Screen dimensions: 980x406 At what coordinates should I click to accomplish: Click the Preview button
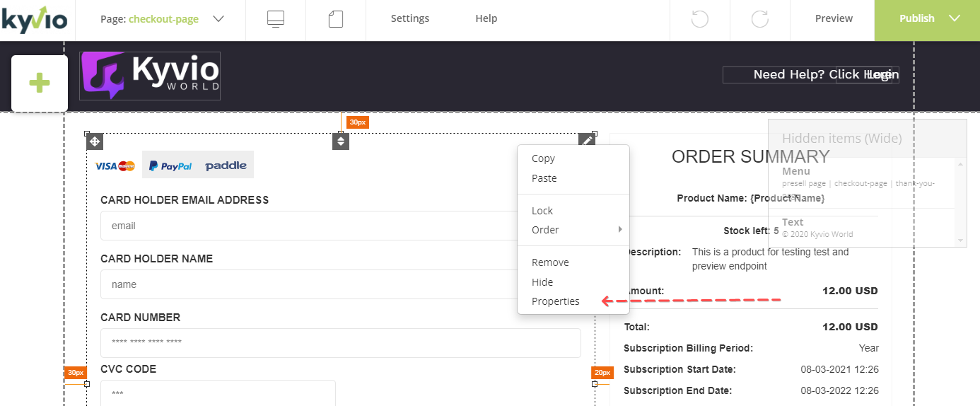coord(834,18)
